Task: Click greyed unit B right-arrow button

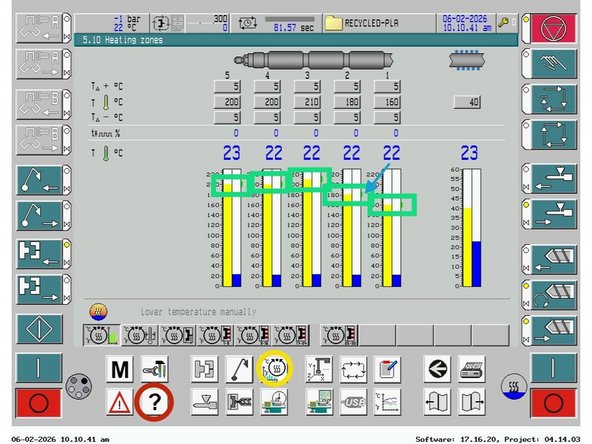Action: tap(40, 140)
